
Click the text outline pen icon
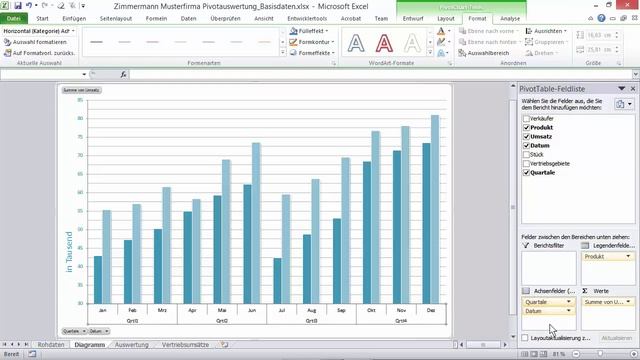point(441,42)
